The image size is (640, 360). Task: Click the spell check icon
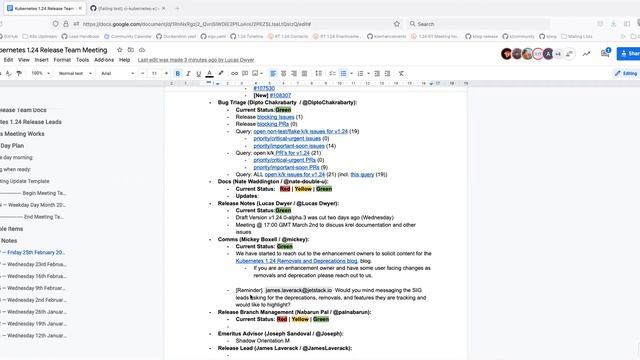9,73
